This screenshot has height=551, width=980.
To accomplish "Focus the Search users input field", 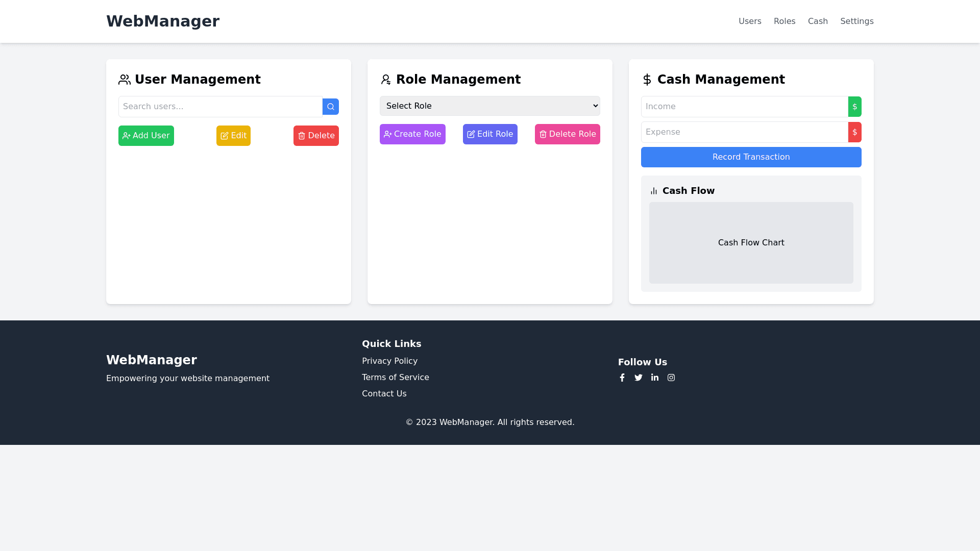I will (x=220, y=107).
